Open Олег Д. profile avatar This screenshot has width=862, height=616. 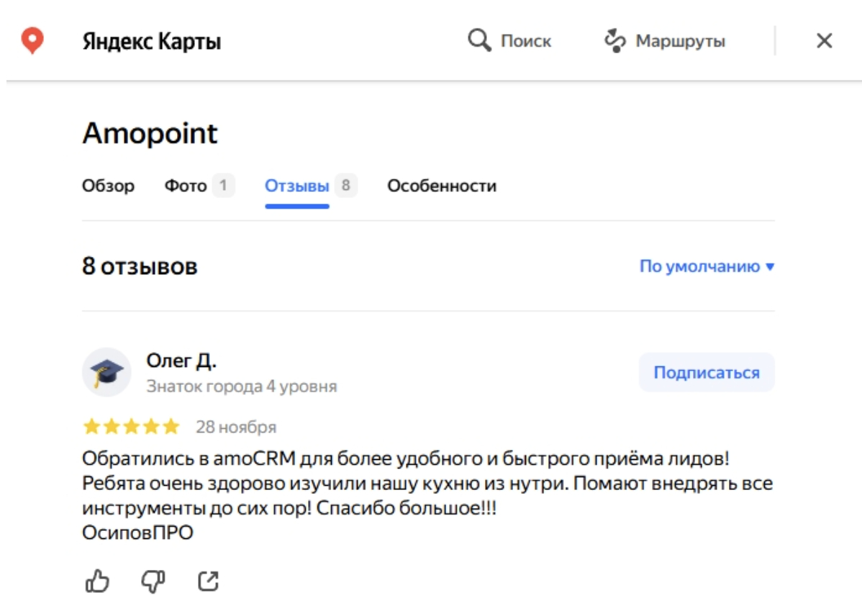[x=106, y=372]
